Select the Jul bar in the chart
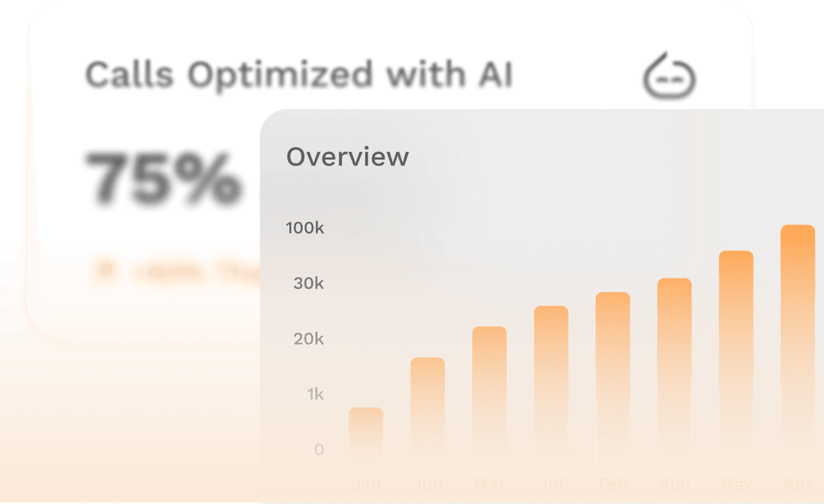The width and height of the screenshot is (824, 504). pos(551,386)
